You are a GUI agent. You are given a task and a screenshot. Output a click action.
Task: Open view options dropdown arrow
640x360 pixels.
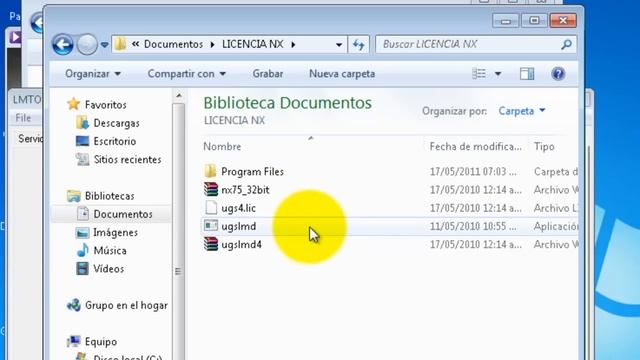click(x=498, y=74)
